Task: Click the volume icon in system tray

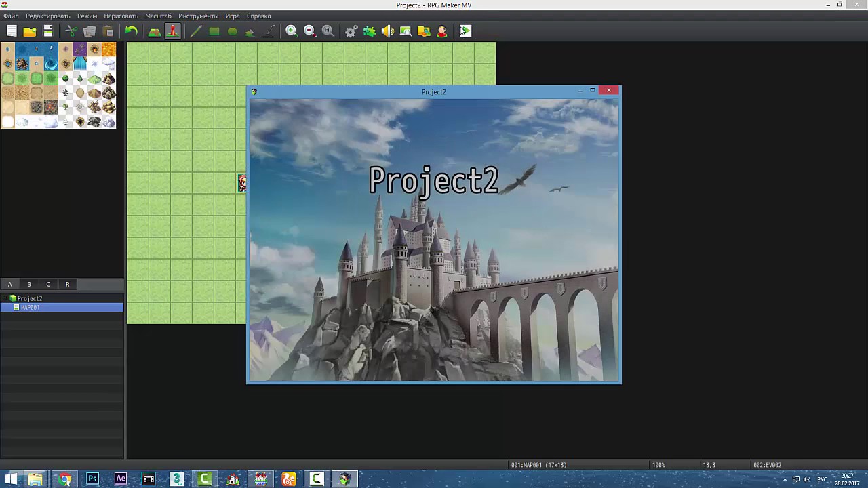Action: tap(808, 479)
